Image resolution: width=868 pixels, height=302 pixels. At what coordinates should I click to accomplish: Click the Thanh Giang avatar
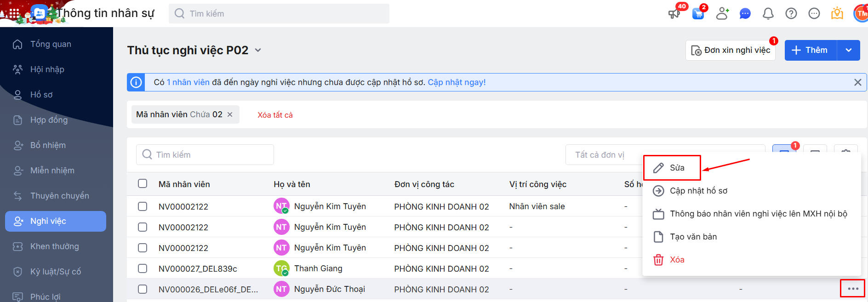coord(281,268)
